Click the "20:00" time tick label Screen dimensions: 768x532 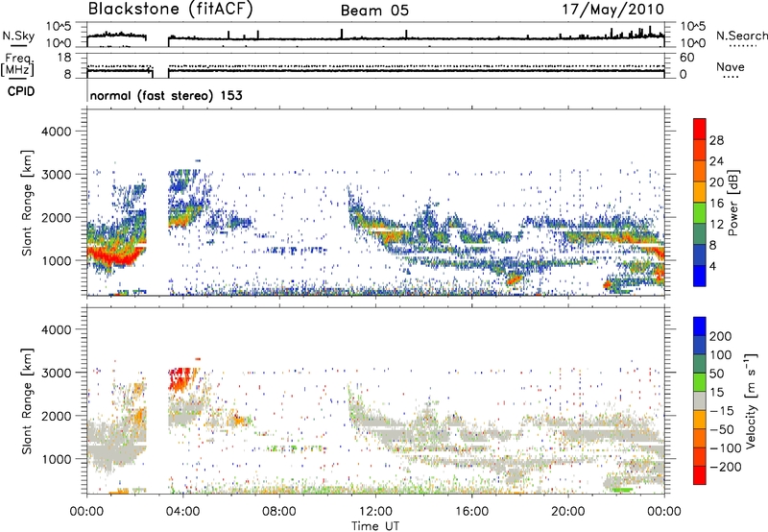point(567,512)
